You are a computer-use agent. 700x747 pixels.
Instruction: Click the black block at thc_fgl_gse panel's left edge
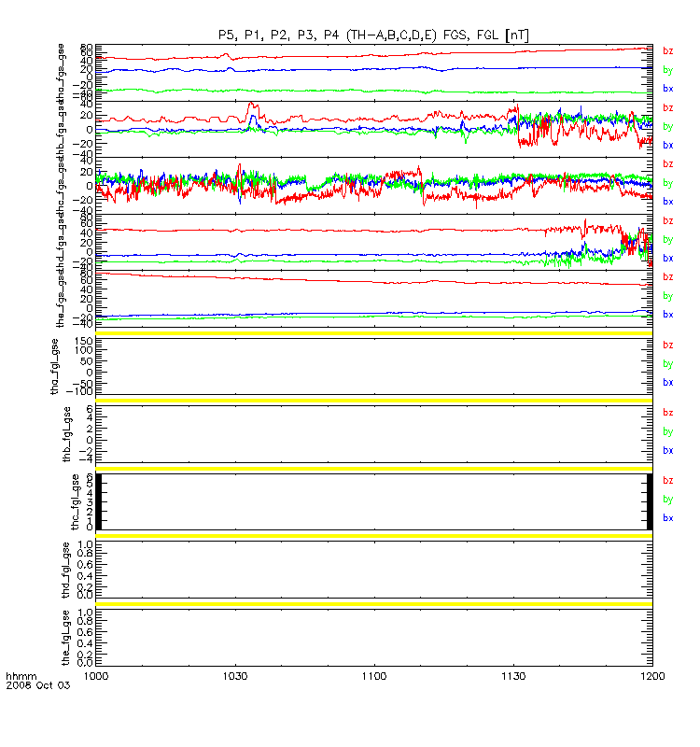point(99,501)
